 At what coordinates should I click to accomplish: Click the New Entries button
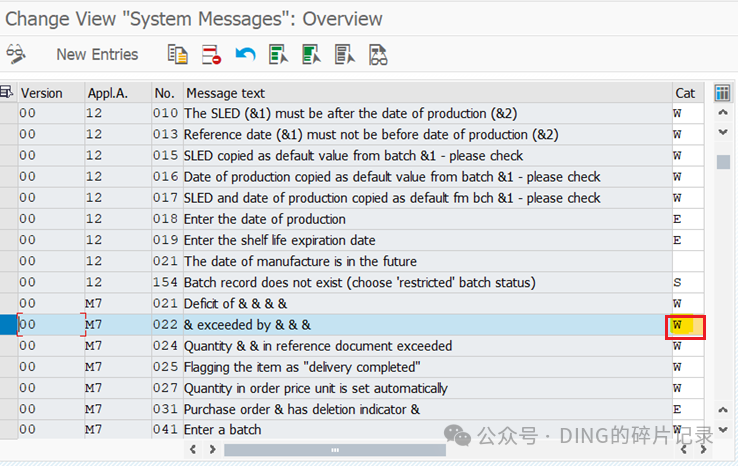[x=97, y=55]
